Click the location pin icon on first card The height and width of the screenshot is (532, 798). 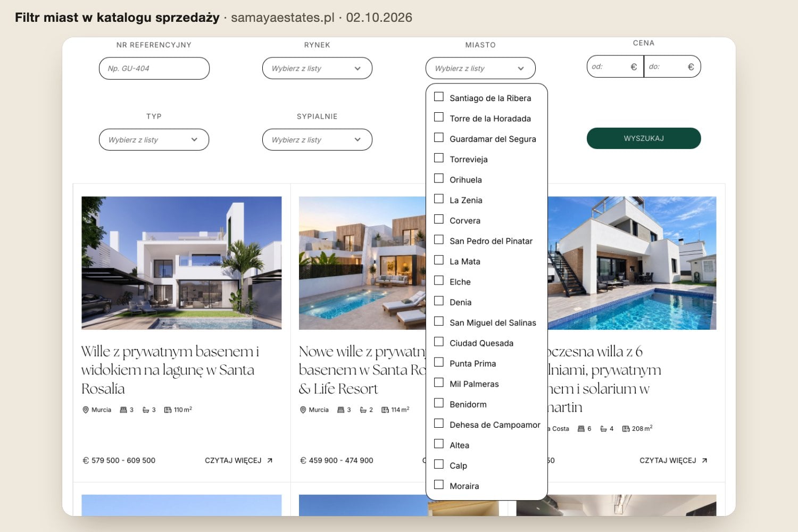(x=86, y=410)
